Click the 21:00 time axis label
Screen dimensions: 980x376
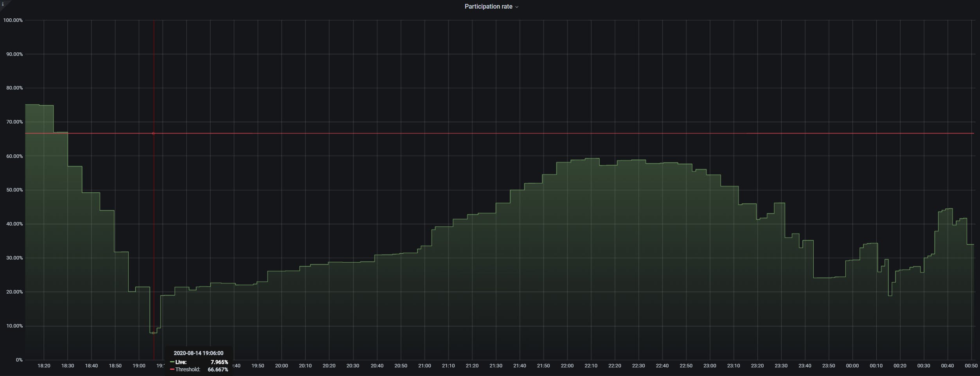[x=424, y=366]
